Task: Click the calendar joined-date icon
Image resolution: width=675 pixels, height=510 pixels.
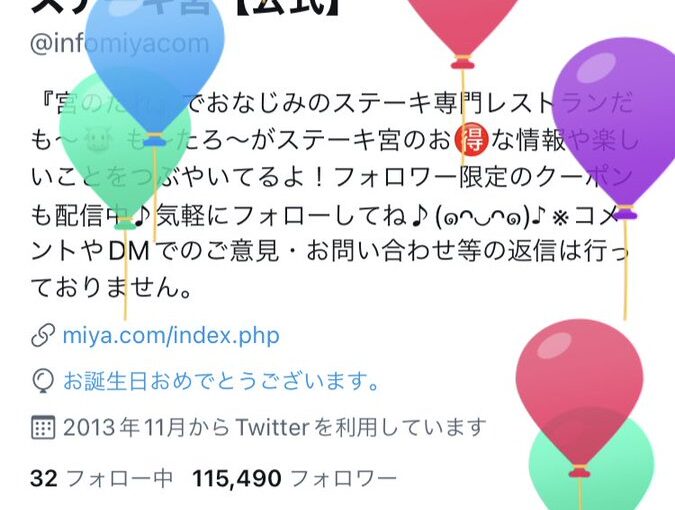Action: pyautogui.click(x=43, y=427)
